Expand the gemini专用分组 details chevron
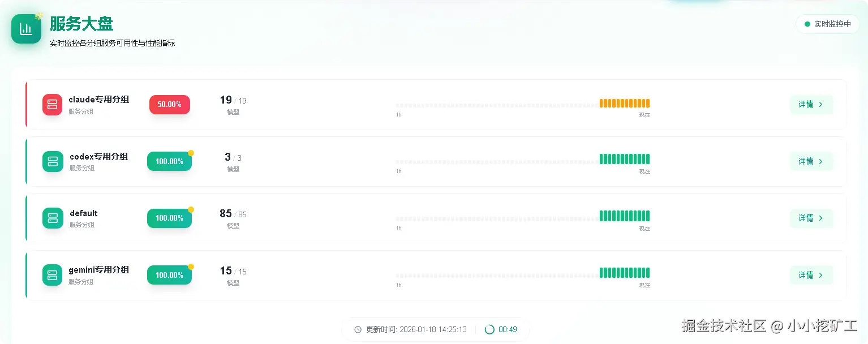 click(x=821, y=275)
